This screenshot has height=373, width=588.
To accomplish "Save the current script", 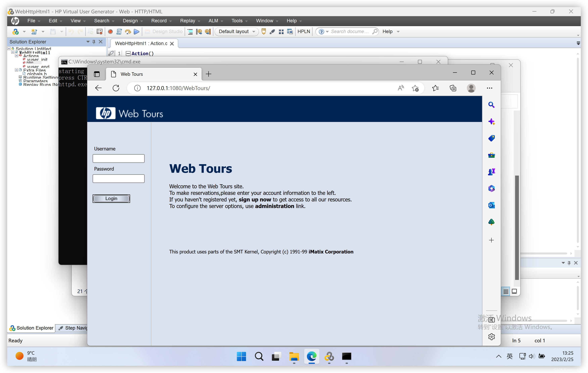I will coord(53,31).
